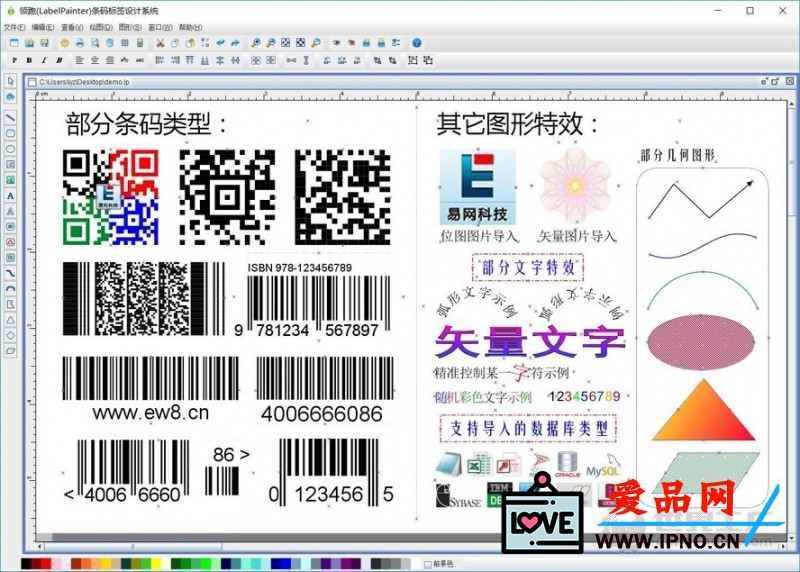800x572 pixels.
Task: Click the horizontal scrollbar thumb under the canvas
Action: tap(133, 546)
